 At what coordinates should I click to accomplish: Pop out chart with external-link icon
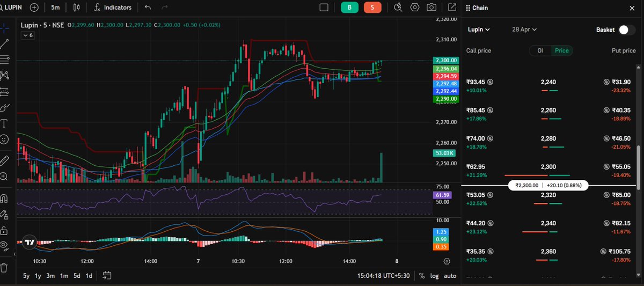click(452, 8)
